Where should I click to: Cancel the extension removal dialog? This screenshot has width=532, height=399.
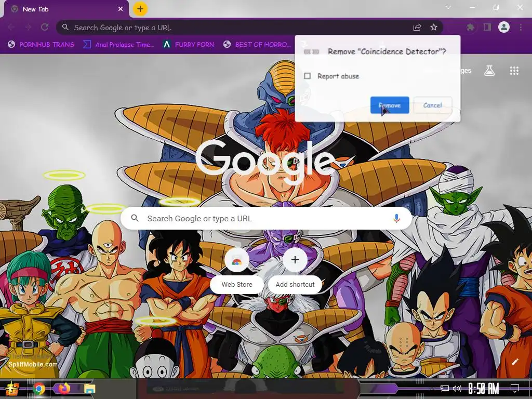click(433, 105)
